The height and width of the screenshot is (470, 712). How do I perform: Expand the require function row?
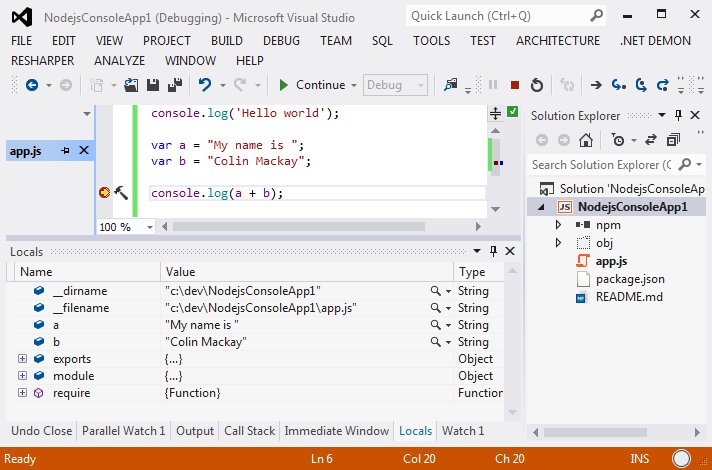pos(22,392)
